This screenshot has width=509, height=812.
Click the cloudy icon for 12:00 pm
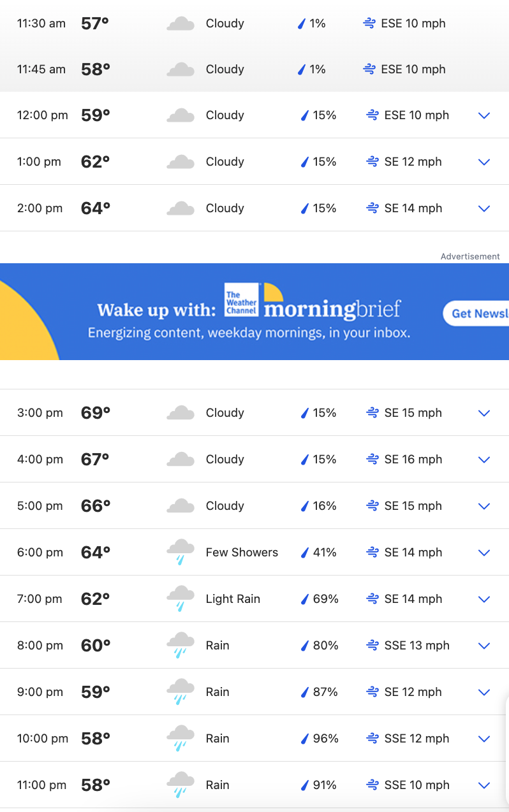point(181,115)
